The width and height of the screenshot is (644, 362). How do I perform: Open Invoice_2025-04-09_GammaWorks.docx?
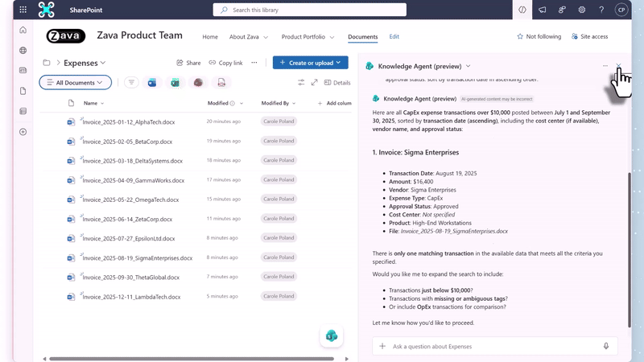133,180
